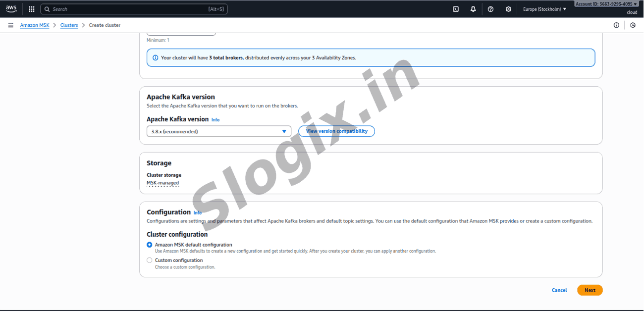Image resolution: width=644 pixels, height=312 pixels.
Task: Open the notifications bell
Action: point(473,9)
